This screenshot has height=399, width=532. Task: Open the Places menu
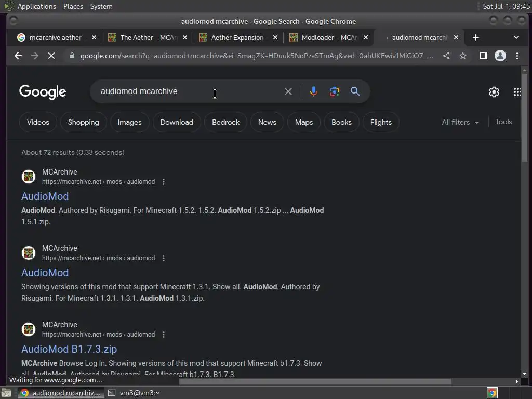pyautogui.click(x=73, y=6)
